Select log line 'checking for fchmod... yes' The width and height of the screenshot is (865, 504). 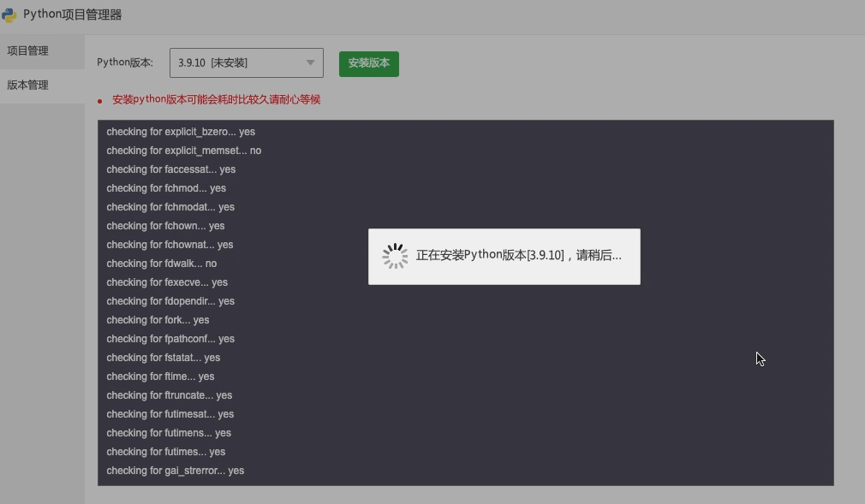166,188
